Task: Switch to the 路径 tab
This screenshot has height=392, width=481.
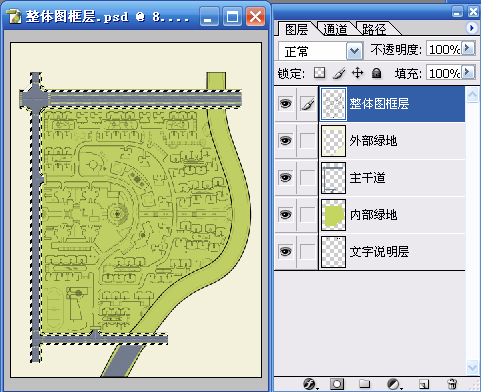Action: tap(374, 29)
